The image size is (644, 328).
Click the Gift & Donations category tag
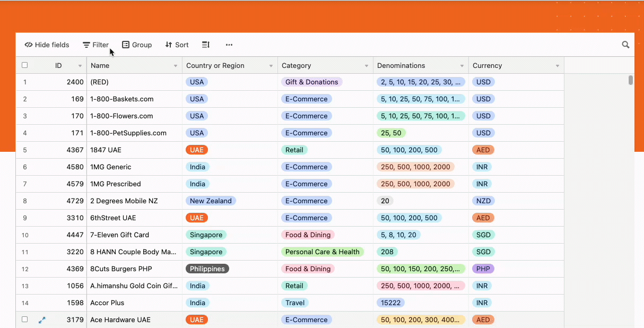[311, 82]
